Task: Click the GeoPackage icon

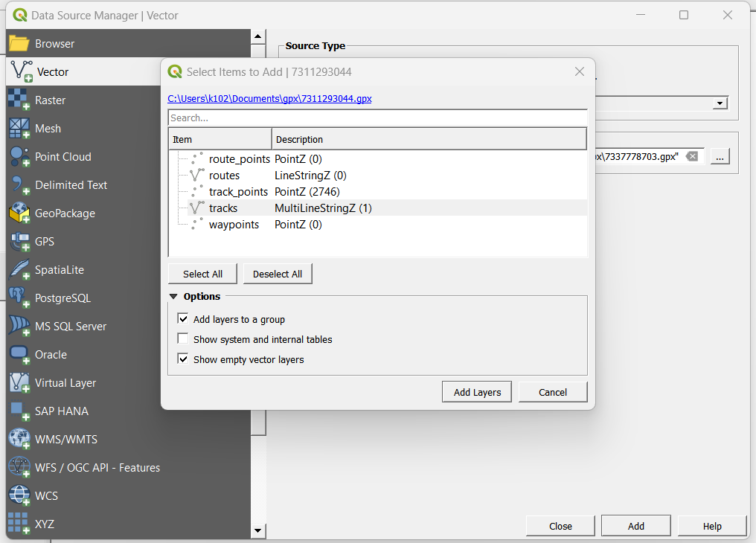Action: coord(19,213)
